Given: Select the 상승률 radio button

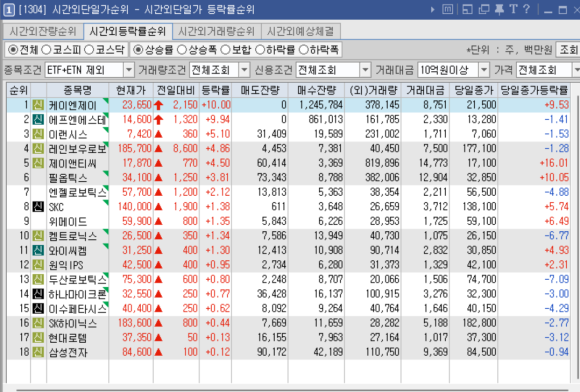Looking at the screenshot, I should coord(138,50).
